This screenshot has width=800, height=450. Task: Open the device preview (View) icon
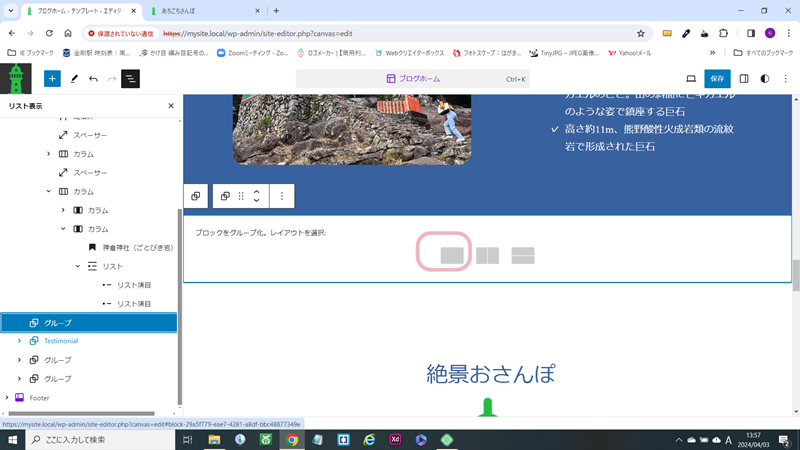point(690,78)
